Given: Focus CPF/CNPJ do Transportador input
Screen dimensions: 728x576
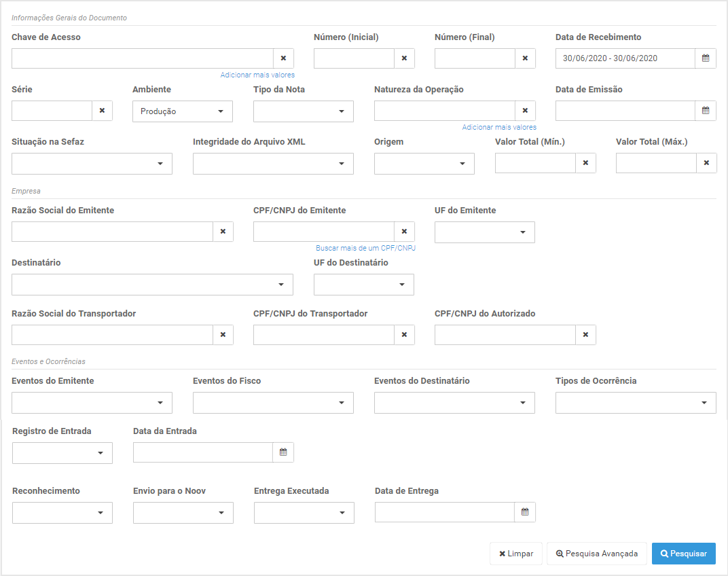Looking at the screenshot, I should pos(324,335).
